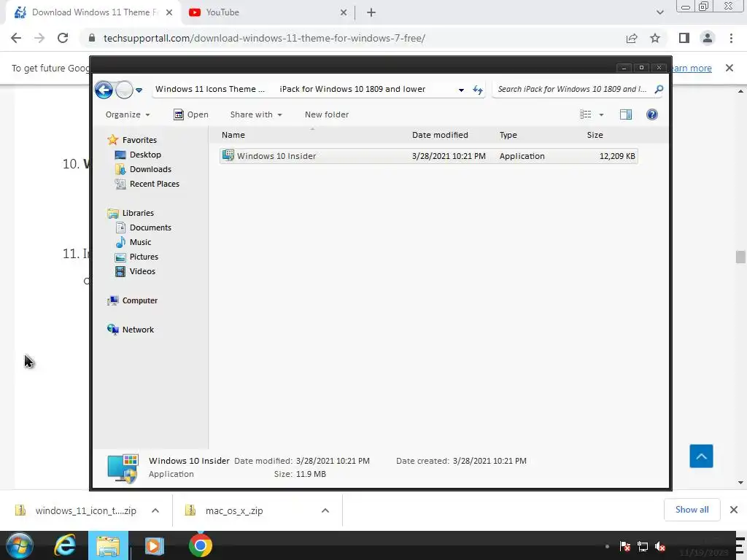Launch Internet Explorer from taskbar

(x=65, y=545)
